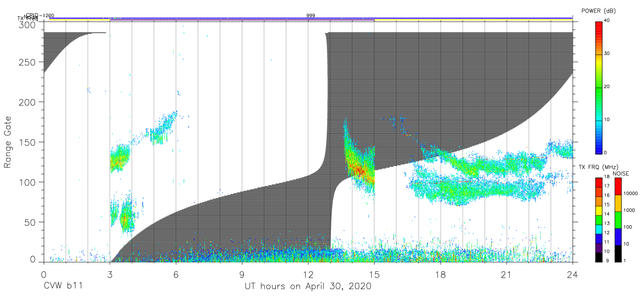Click the 300 tick on Range Gate axis
The width and height of the screenshot is (644, 297).
point(27,25)
